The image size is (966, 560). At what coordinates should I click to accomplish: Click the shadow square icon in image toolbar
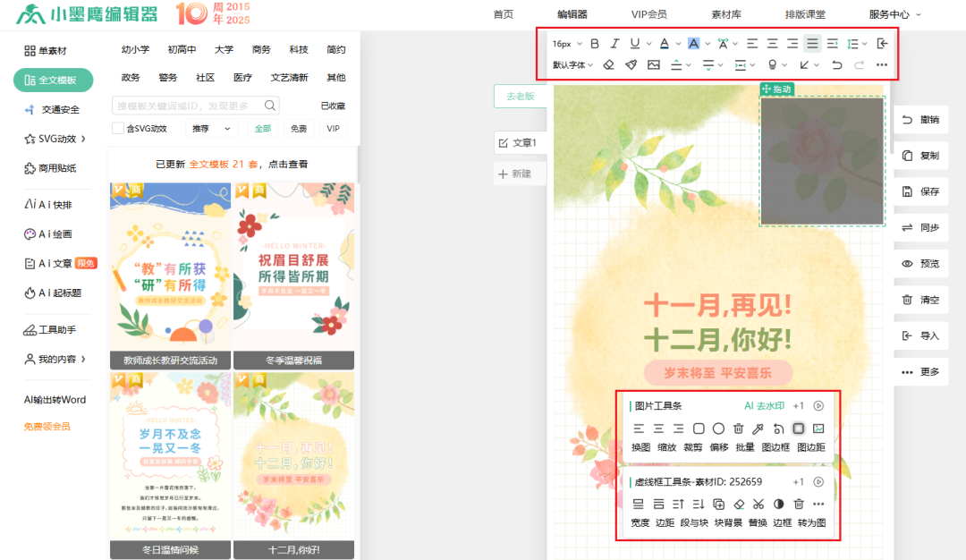tap(799, 428)
